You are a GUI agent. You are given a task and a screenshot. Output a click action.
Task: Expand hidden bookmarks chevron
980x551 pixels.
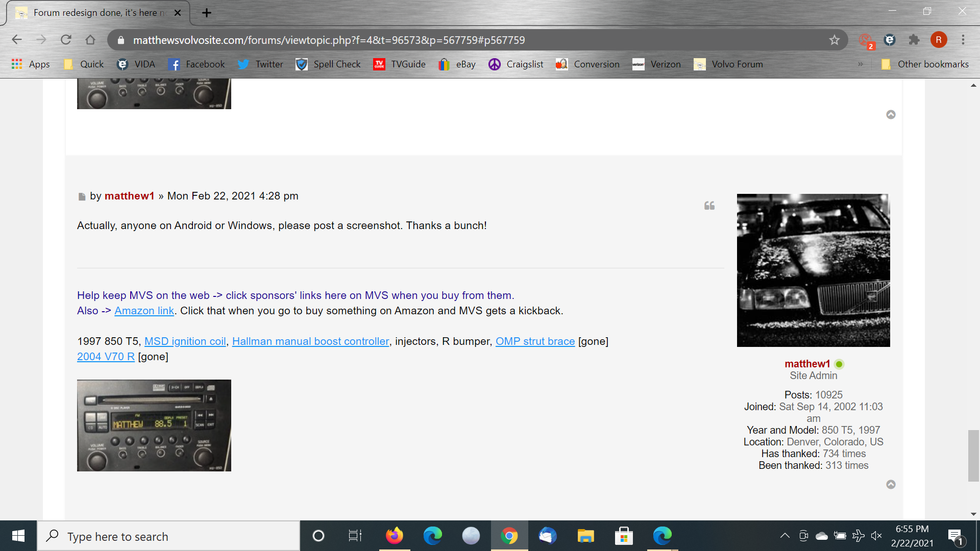861,64
